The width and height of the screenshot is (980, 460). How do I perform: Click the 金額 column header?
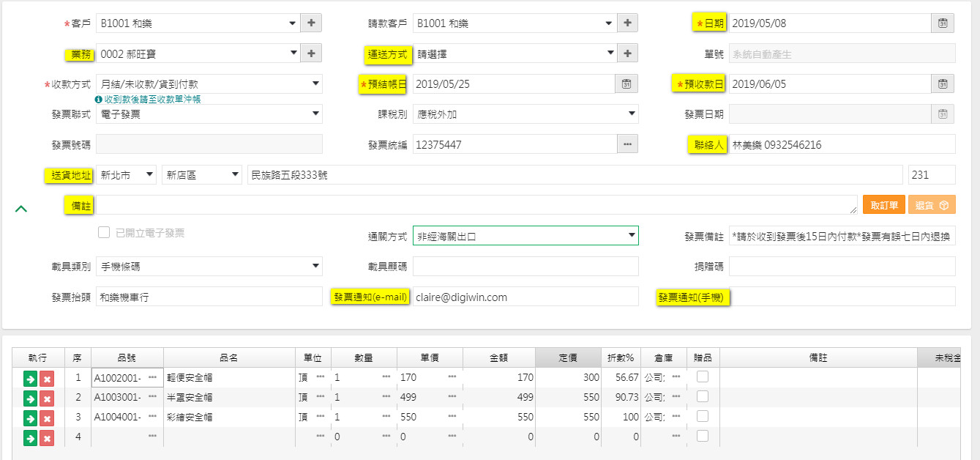point(499,357)
